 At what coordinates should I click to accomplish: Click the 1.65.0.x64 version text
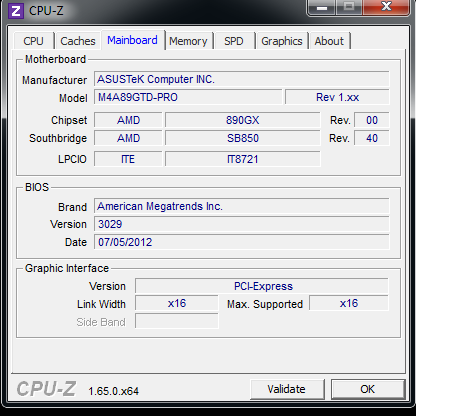tap(113, 391)
